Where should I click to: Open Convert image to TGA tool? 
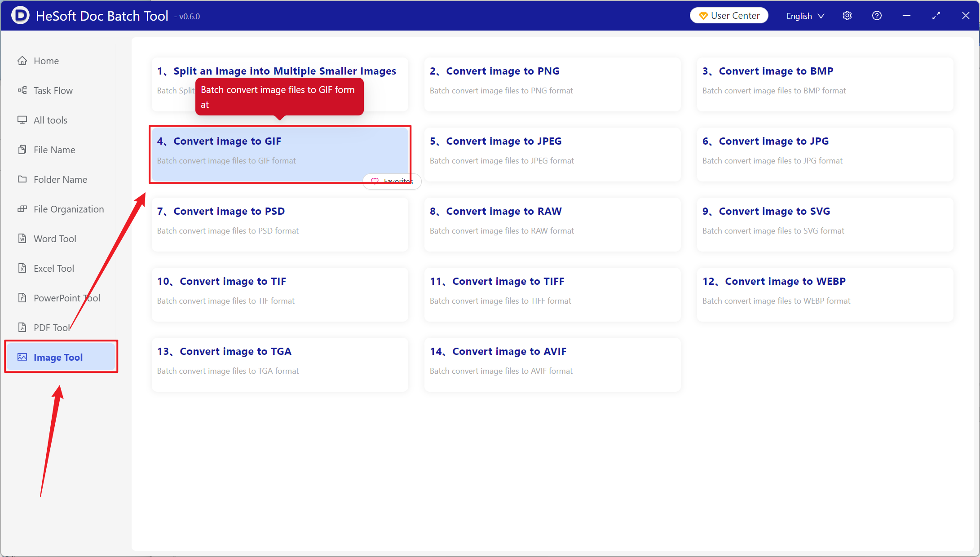[x=280, y=364]
